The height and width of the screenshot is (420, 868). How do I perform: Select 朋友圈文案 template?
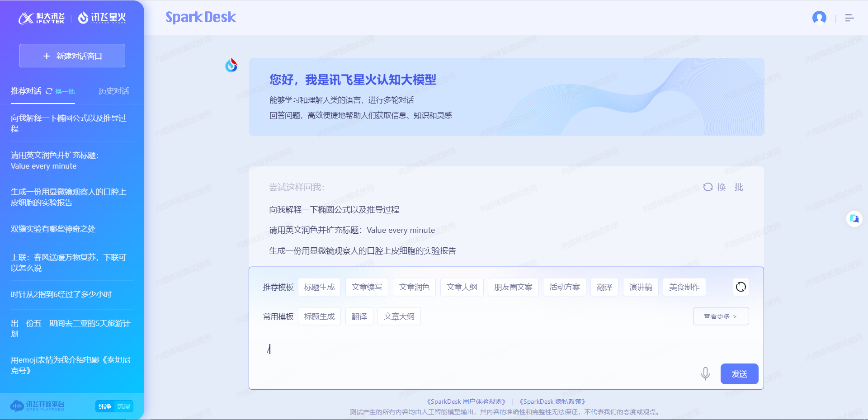click(514, 287)
